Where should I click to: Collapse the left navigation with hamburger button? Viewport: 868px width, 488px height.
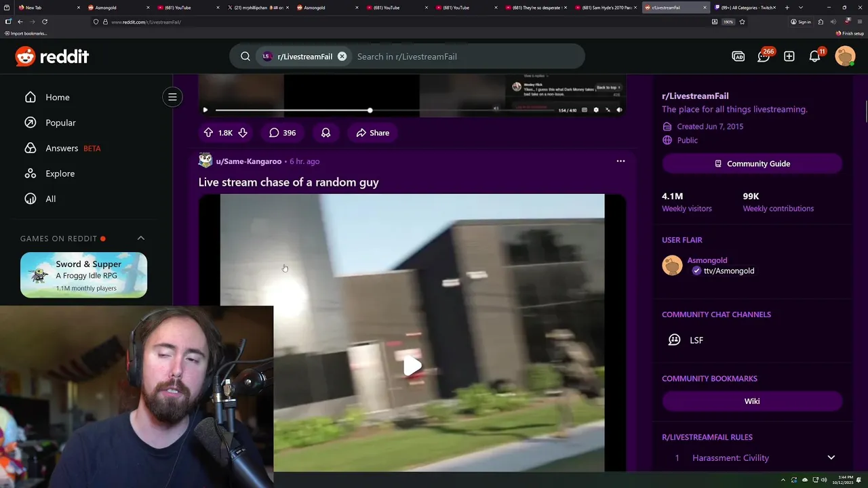tap(172, 97)
